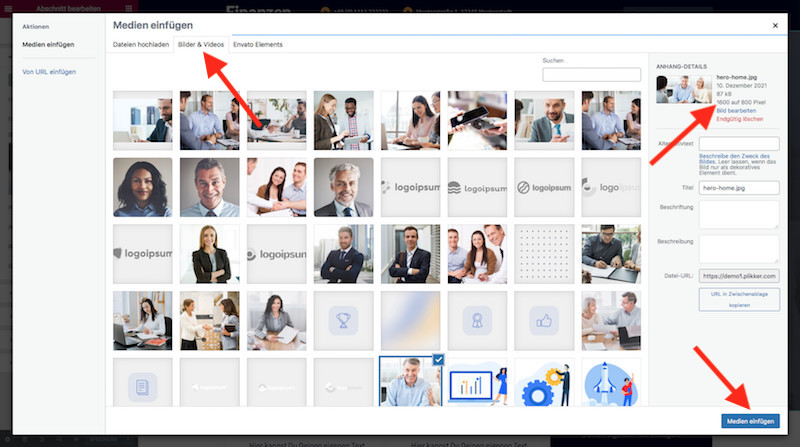Click the blue Medien einfügen button
The image size is (800, 447).
[x=750, y=421]
